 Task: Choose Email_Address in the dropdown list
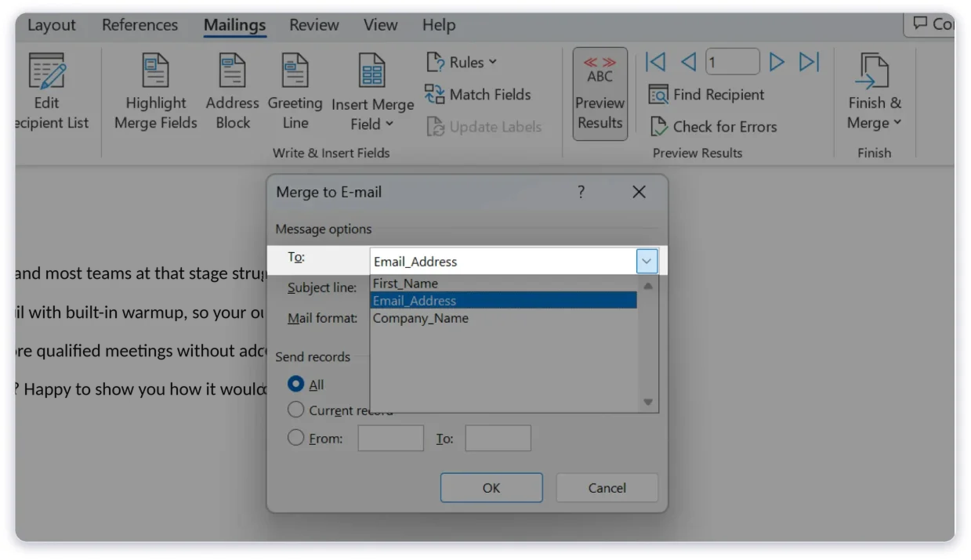point(503,301)
